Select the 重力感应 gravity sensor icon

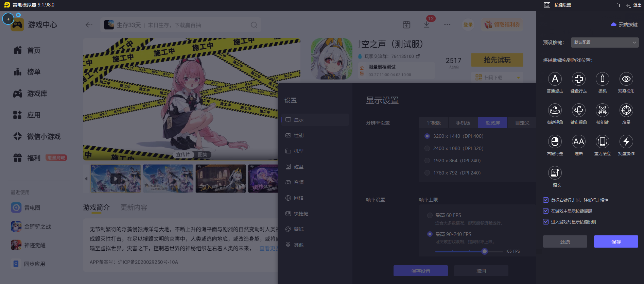603,141
